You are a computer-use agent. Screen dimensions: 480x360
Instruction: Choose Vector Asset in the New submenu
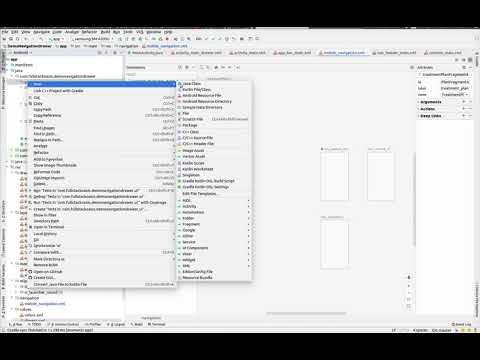(214, 156)
